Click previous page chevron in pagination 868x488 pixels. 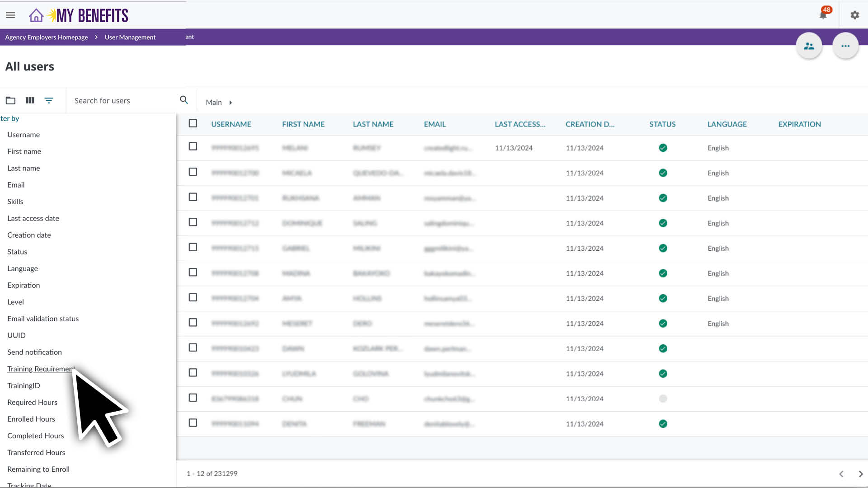841,474
